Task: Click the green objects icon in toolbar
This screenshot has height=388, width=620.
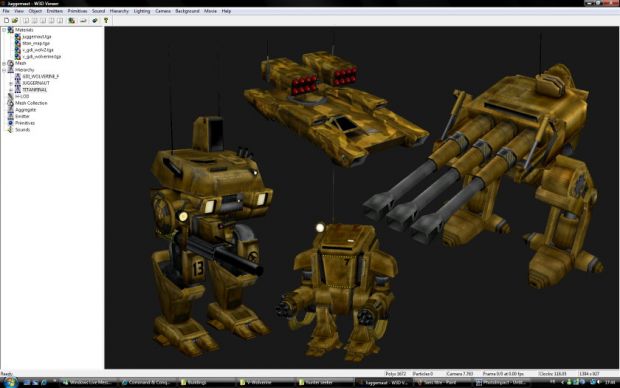Action: click(72, 20)
